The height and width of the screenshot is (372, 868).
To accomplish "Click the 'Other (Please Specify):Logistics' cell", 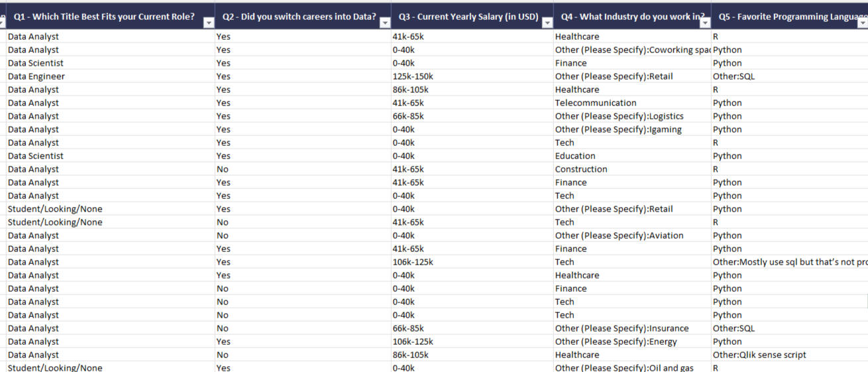I will coord(619,116).
